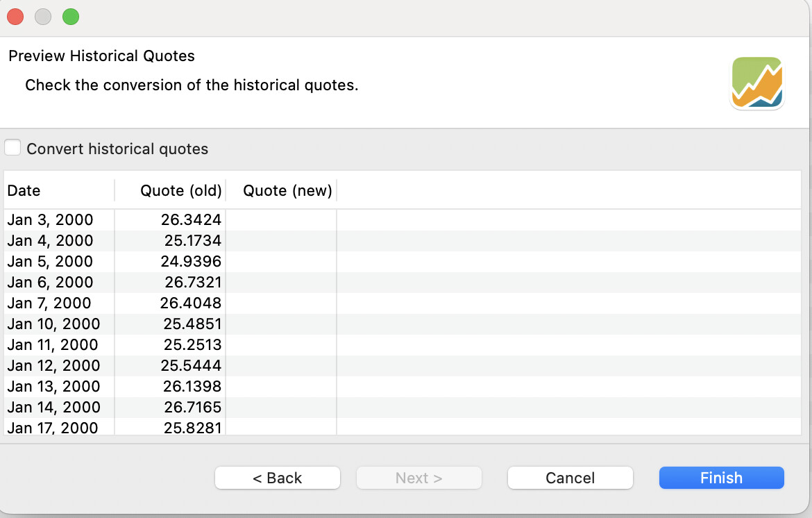
Task: Click the Portfolio Performance chart app icon
Action: point(756,83)
